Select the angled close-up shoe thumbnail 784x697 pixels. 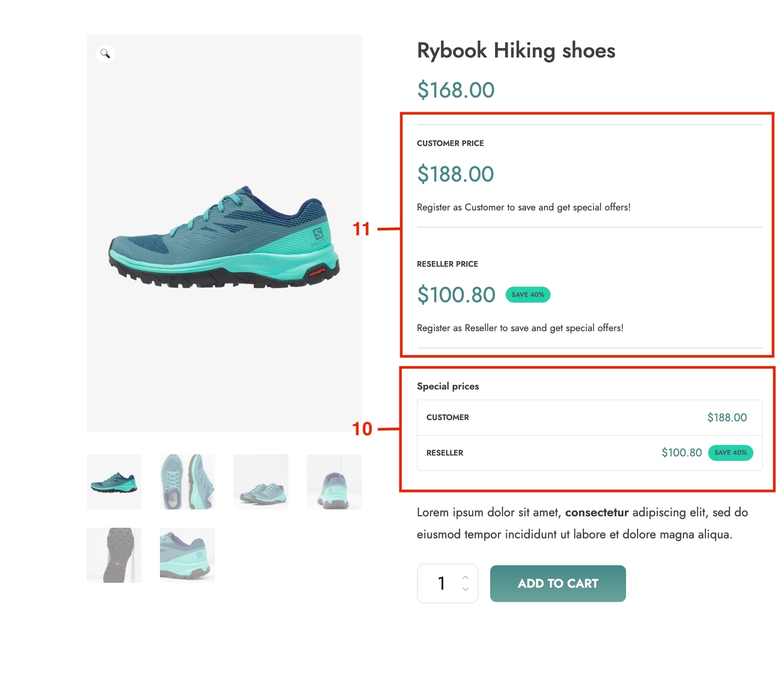187,555
